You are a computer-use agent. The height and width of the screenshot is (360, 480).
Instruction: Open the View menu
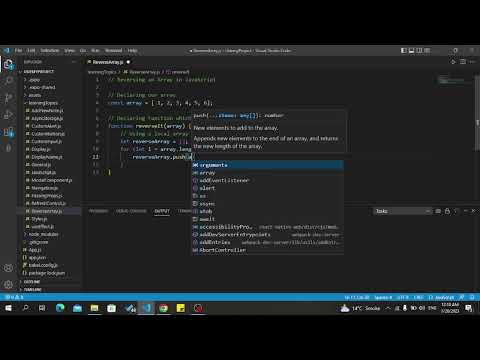pos(69,51)
